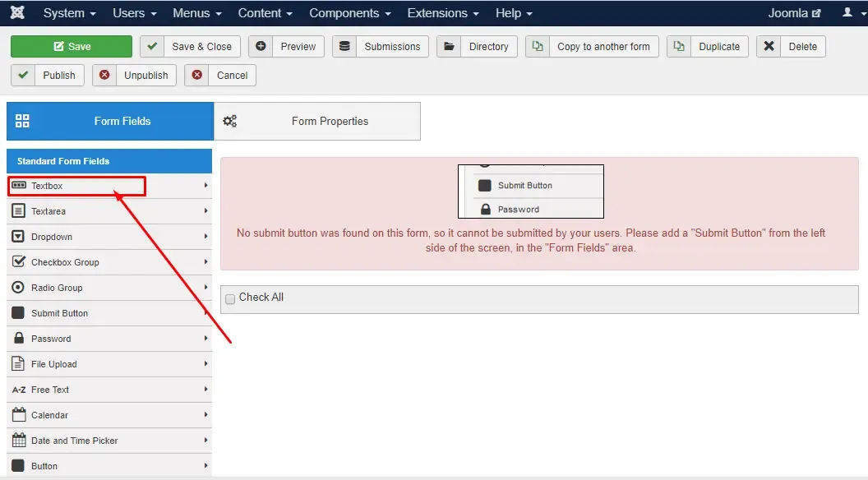This screenshot has height=480, width=868.
Task: Switch to the Form Properties tab
Action: point(317,122)
